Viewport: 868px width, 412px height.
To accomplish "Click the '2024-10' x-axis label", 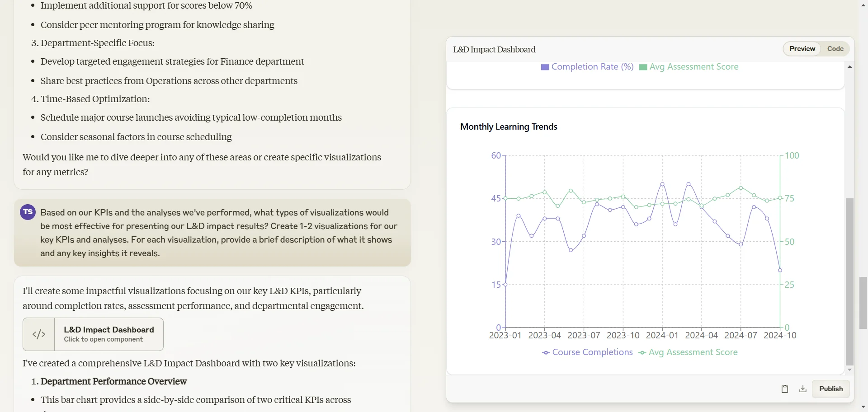I will (x=780, y=336).
